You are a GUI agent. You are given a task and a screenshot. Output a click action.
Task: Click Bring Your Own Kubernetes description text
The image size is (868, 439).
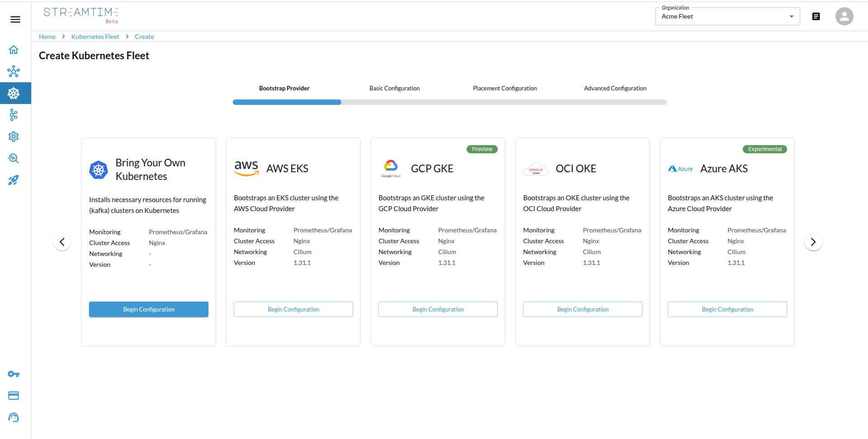pos(148,205)
